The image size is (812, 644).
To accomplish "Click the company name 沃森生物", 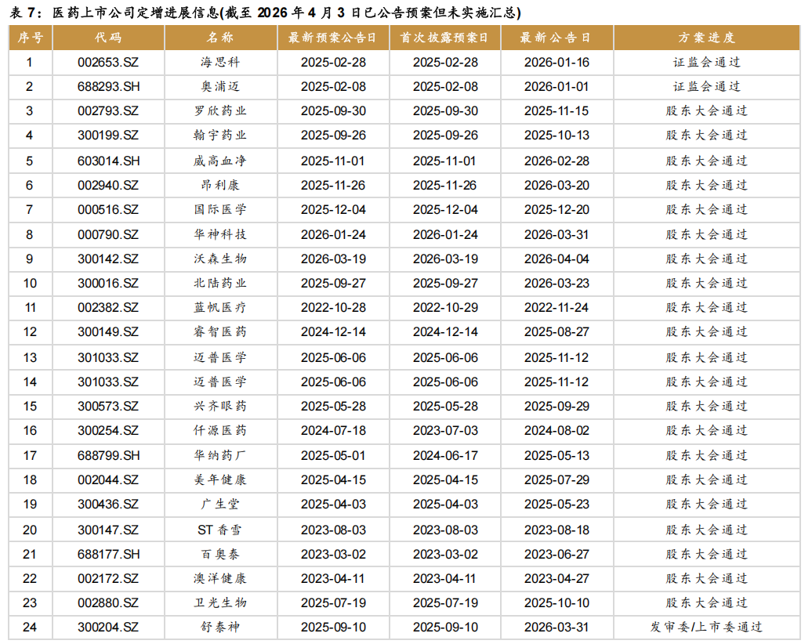I will (220, 259).
